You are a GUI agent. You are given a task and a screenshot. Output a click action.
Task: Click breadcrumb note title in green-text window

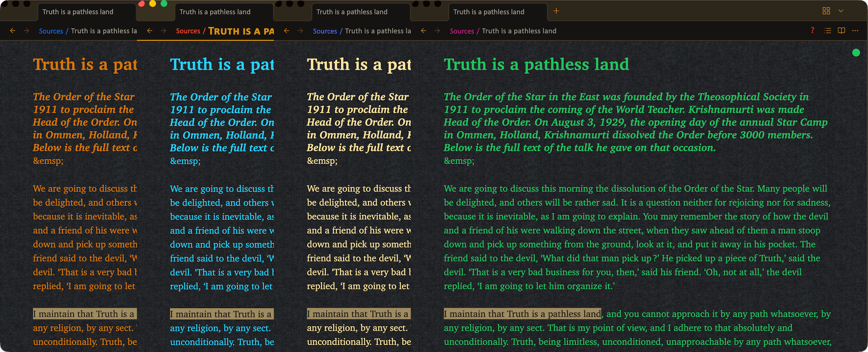[x=519, y=31]
